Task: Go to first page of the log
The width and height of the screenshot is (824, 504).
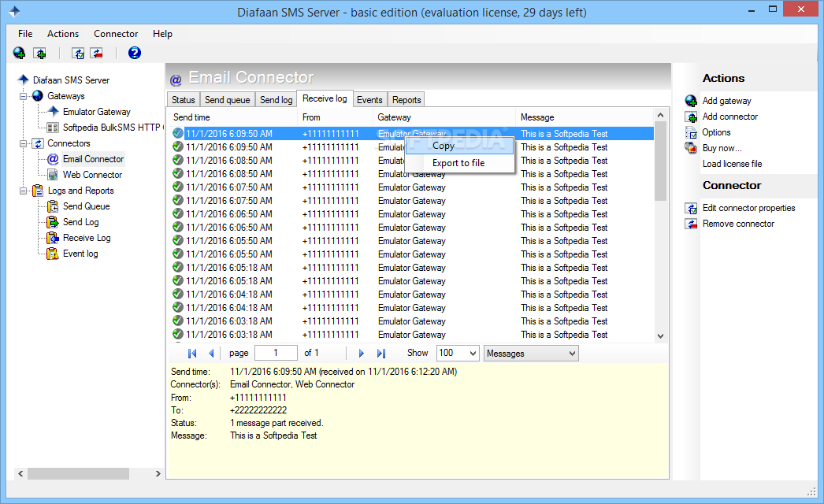Action: tap(192, 353)
